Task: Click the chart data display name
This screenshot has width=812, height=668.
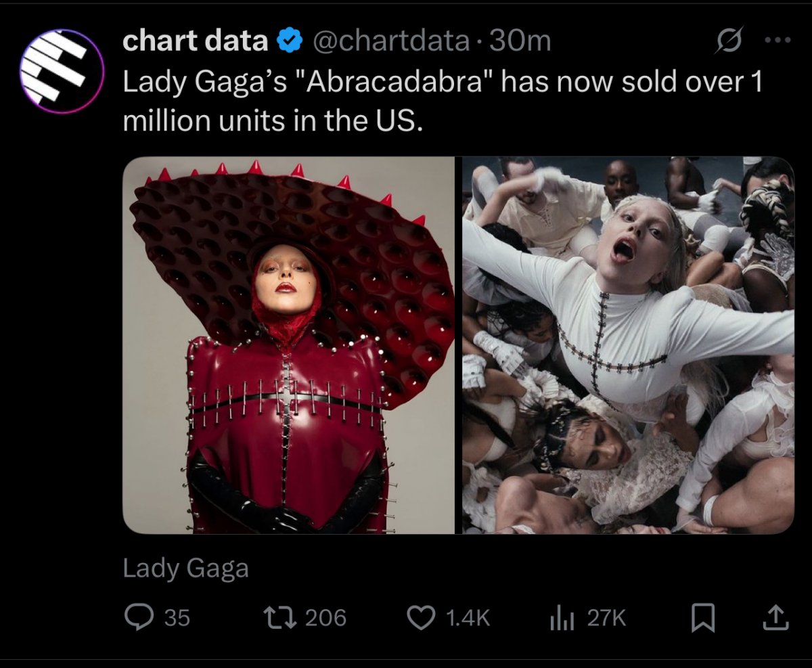Action: [x=196, y=42]
